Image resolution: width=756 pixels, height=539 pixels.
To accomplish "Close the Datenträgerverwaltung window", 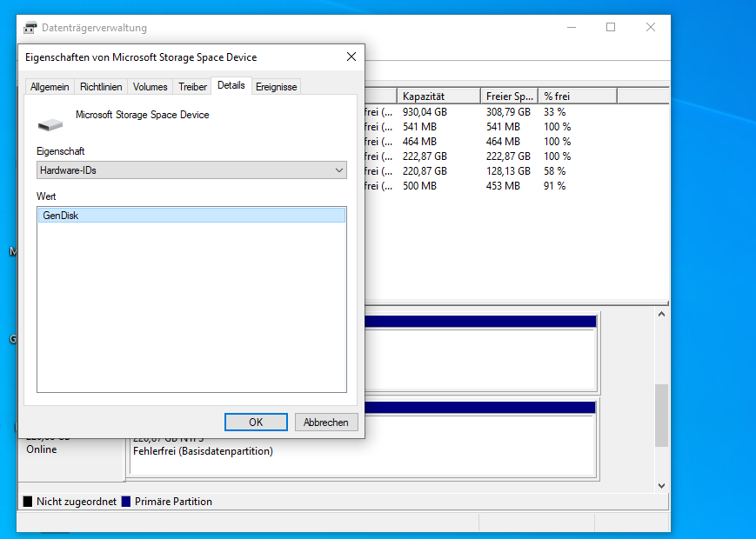I will 651,28.
